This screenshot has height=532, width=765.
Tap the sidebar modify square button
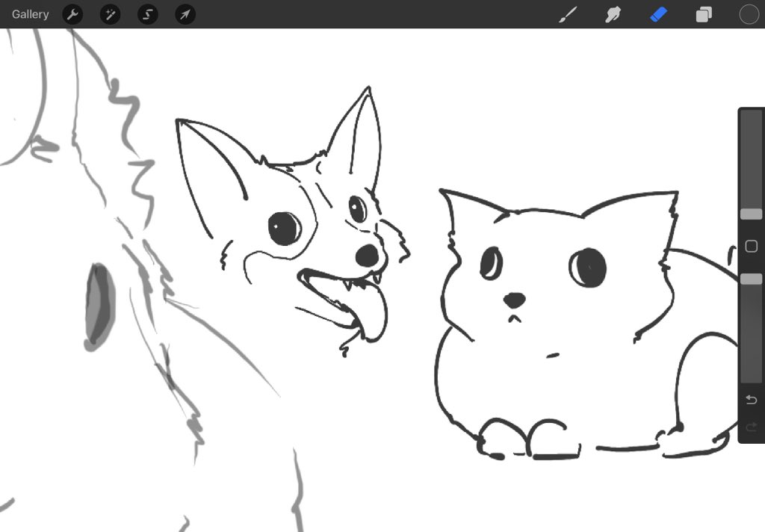[752, 246]
